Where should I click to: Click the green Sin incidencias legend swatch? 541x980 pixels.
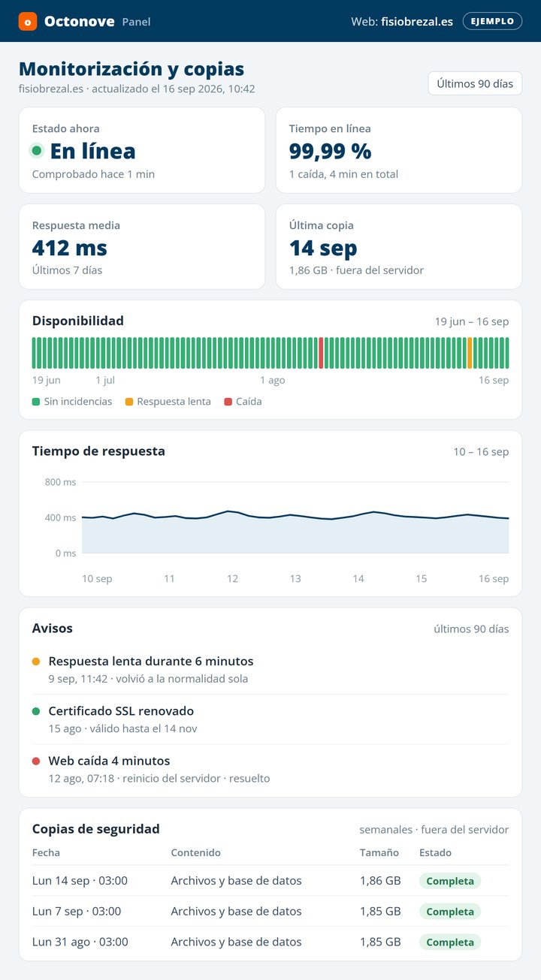[36, 402]
